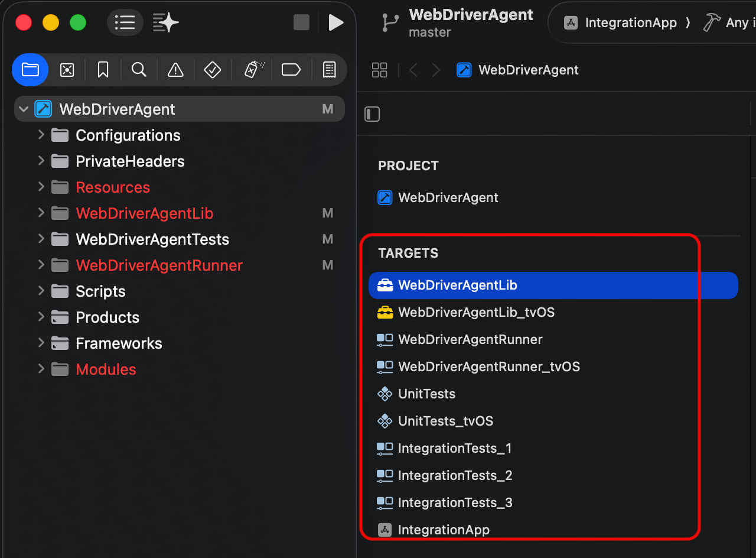
Task: Select the WebDriverAgentRunner target
Action: (x=470, y=340)
